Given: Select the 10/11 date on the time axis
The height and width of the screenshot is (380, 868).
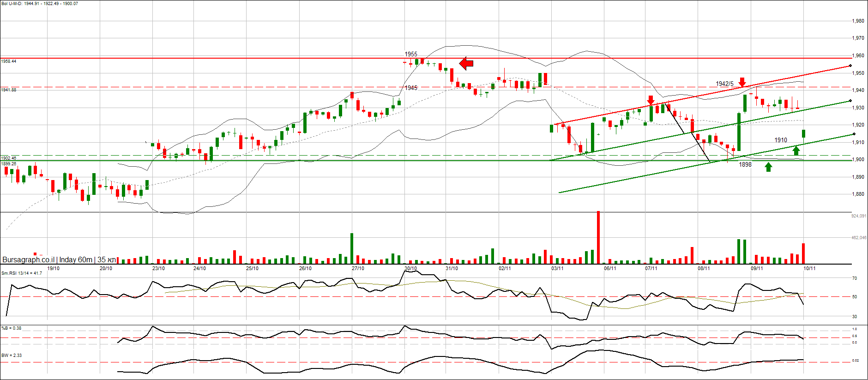Looking at the screenshot, I should point(809,268).
